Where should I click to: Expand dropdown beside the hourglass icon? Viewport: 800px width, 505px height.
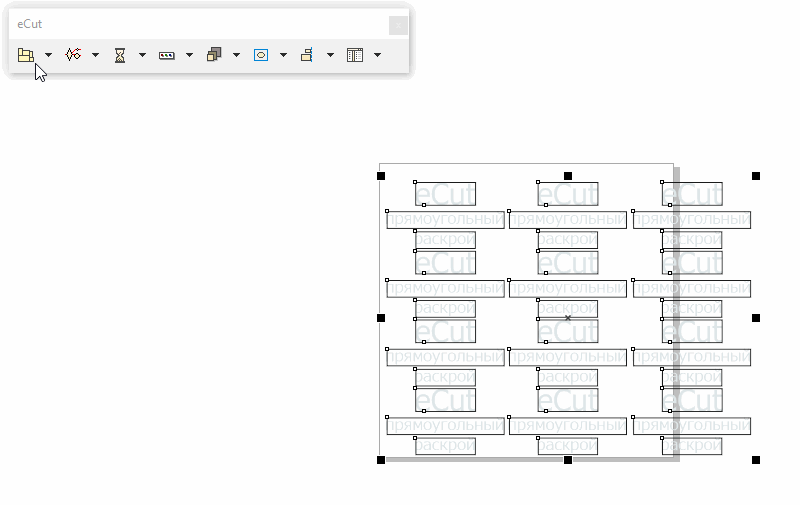[x=142, y=55]
